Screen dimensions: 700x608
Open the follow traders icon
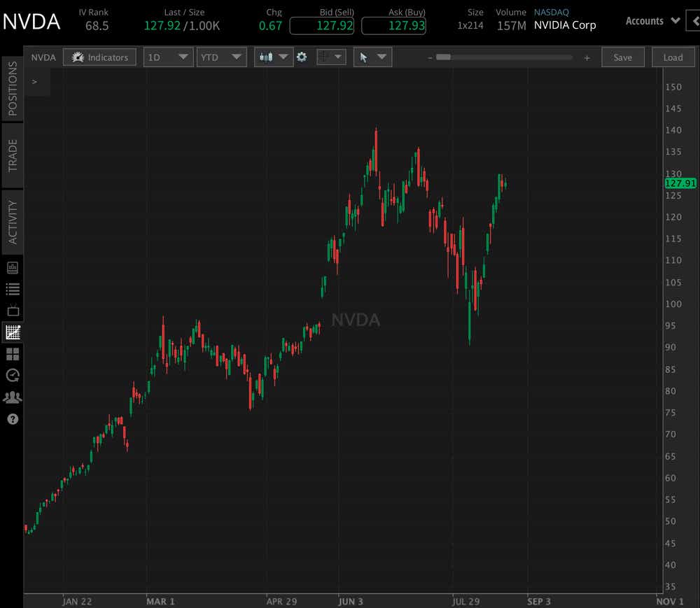coord(13,397)
